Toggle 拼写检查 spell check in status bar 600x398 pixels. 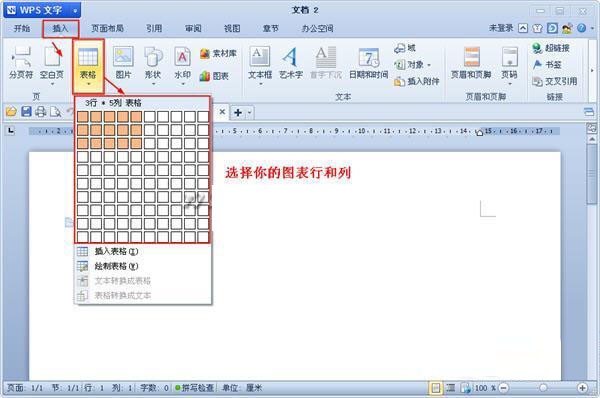(x=194, y=388)
